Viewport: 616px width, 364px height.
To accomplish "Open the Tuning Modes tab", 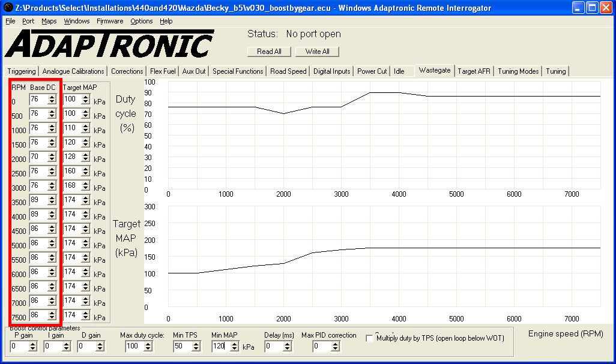I will tap(518, 71).
